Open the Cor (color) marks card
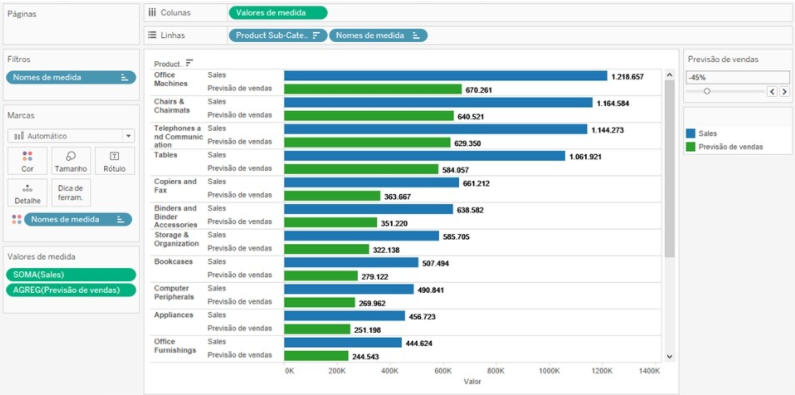Screen dimensions: 795x395 pos(27,161)
